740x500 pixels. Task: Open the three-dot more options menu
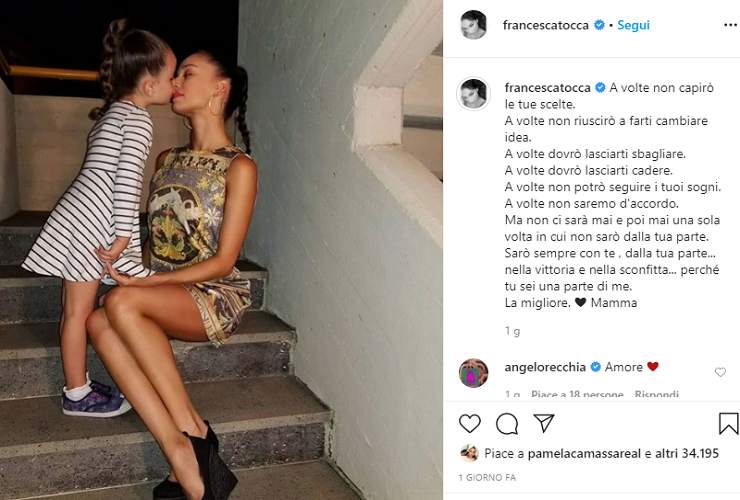point(731,25)
